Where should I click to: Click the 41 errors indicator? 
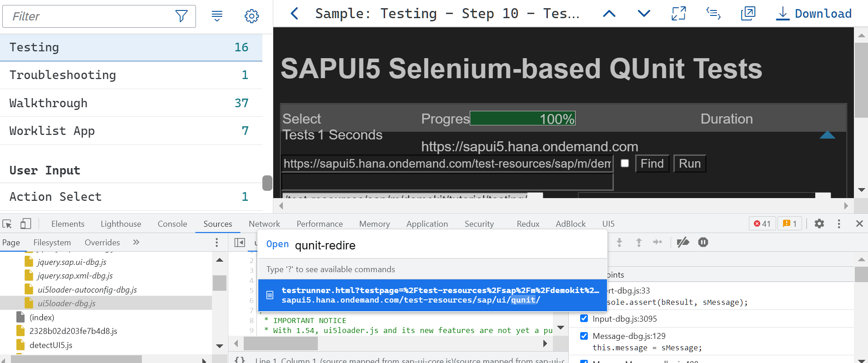click(x=762, y=224)
